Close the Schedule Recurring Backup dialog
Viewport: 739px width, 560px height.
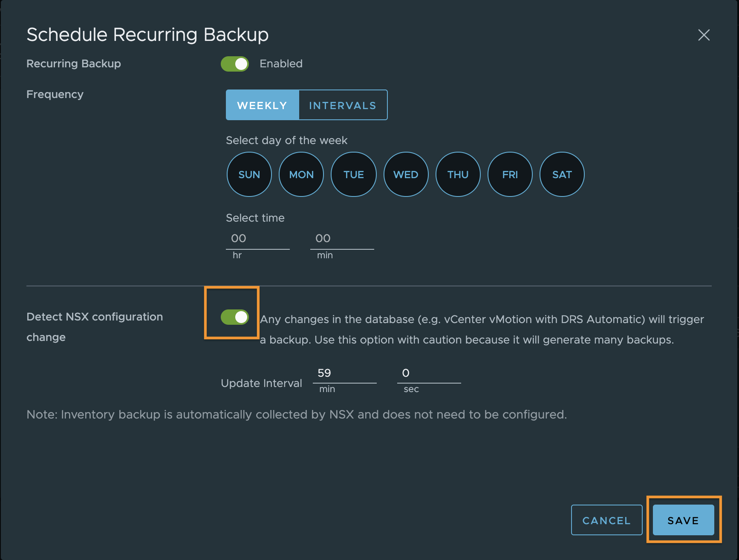(704, 35)
